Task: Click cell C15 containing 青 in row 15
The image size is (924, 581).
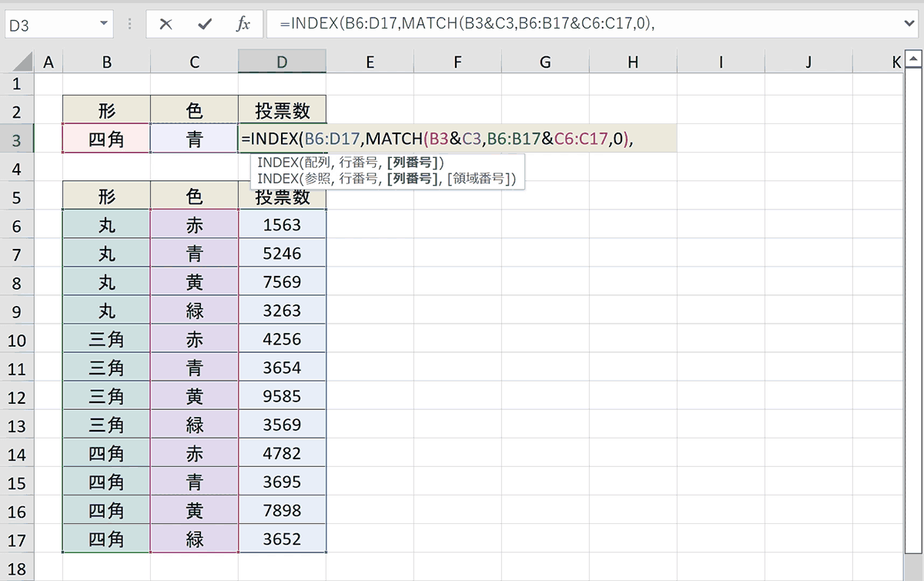Action: coord(194,482)
